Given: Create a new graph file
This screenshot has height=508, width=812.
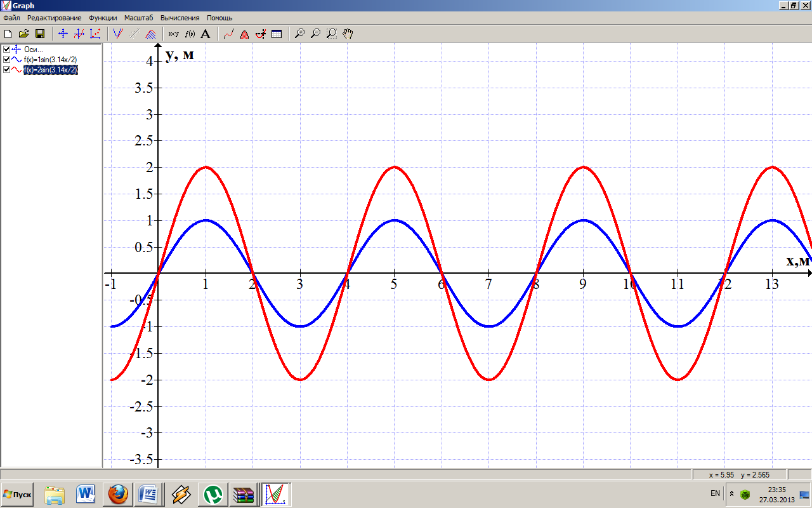Looking at the screenshot, I should 8,34.
